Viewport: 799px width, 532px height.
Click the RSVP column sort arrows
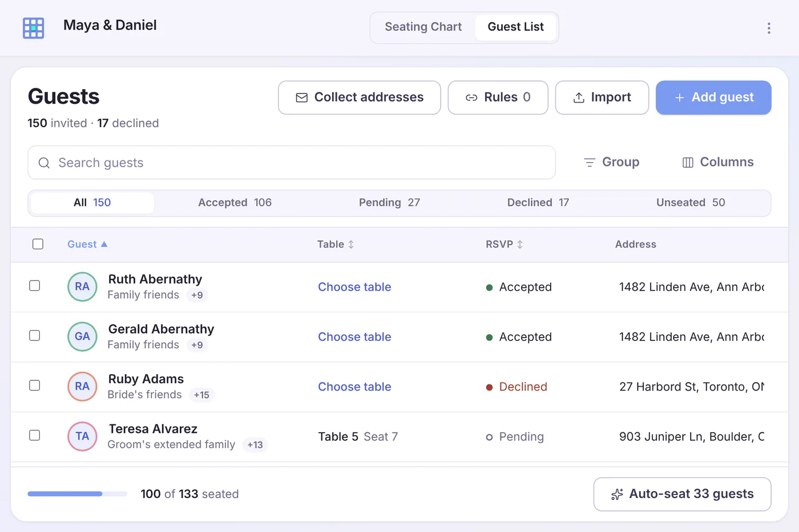(520, 244)
